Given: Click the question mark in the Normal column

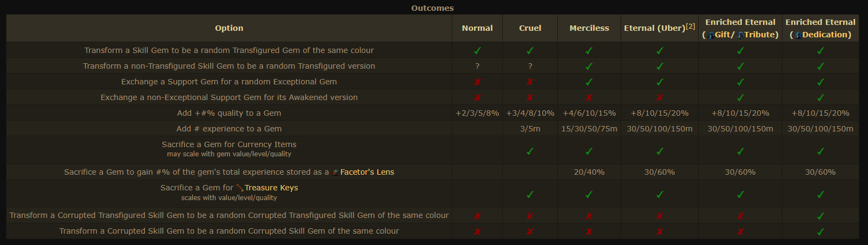Looking at the screenshot, I should tap(477, 66).
